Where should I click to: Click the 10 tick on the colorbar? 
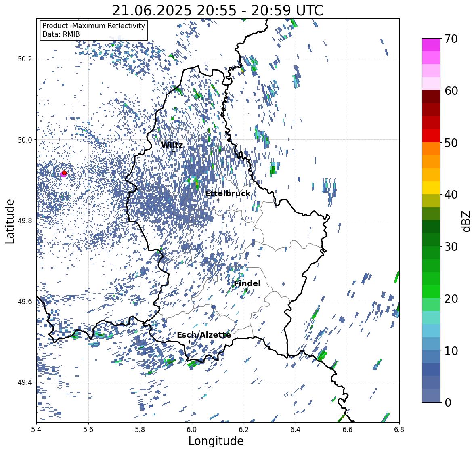point(451,350)
